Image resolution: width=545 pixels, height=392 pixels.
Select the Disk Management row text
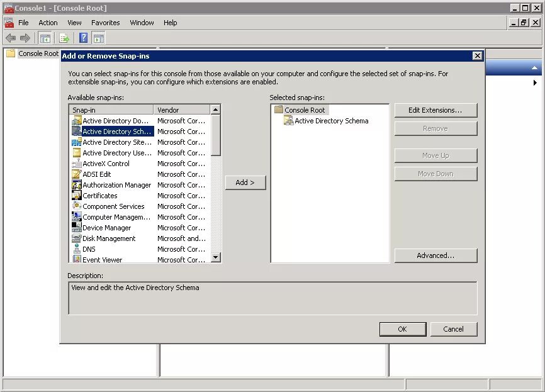click(x=109, y=238)
